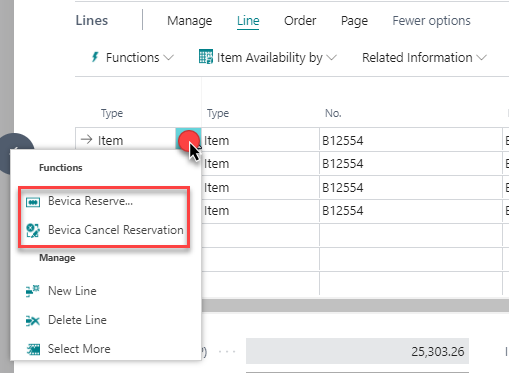Click Fewer options link
Screen dimensions: 509x373
[x=431, y=21]
